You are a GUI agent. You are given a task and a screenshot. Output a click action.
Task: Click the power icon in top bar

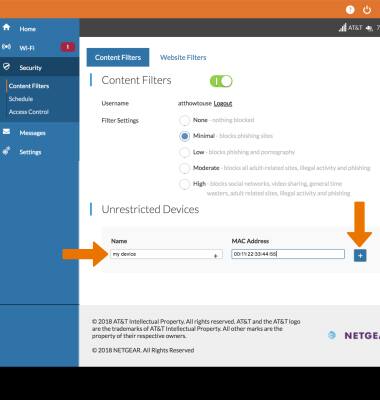[x=367, y=10]
